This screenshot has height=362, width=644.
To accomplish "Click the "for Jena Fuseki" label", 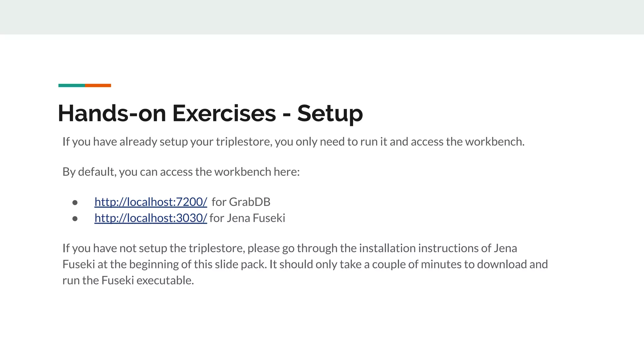I will [x=247, y=218].
